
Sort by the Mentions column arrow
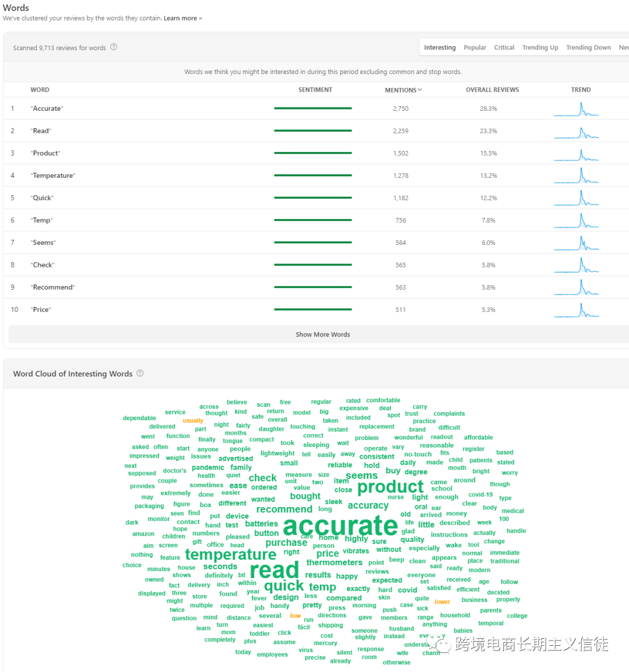coord(420,90)
